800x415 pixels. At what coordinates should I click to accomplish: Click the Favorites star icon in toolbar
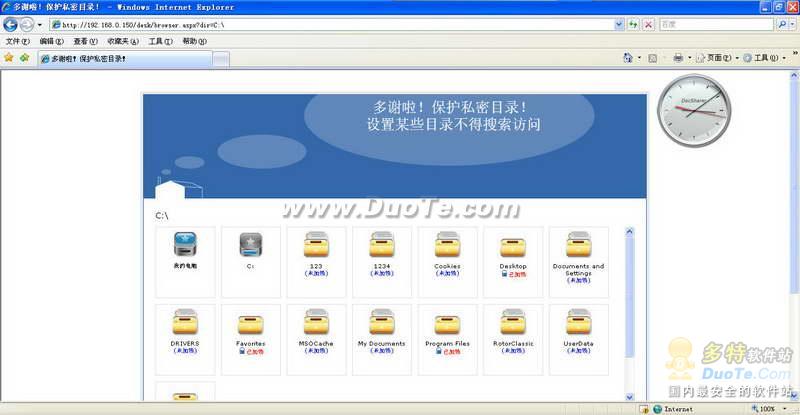(x=9, y=58)
